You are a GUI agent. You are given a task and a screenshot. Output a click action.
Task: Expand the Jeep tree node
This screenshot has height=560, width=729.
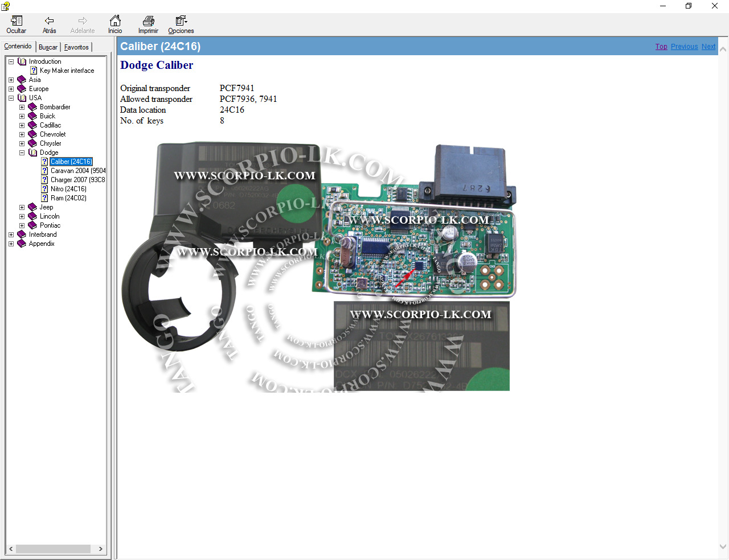[22, 207]
